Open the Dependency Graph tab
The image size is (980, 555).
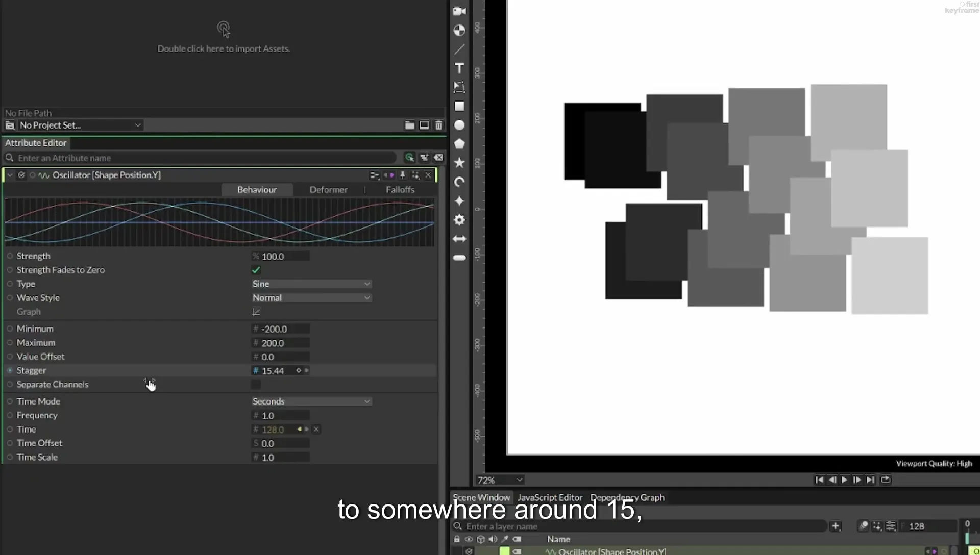click(627, 497)
